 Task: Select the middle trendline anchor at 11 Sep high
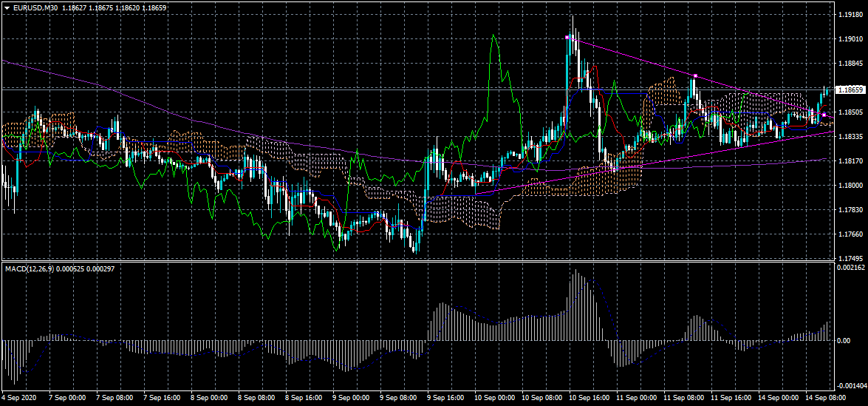(695, 75)
